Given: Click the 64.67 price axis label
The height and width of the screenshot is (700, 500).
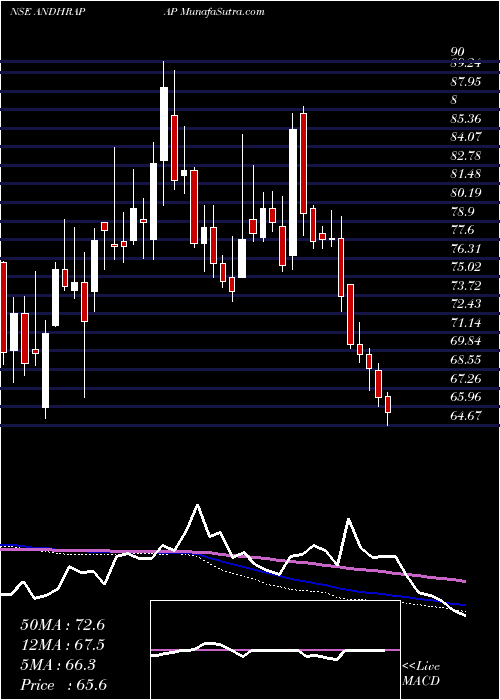Looking at the screenshot, I should point(466,416).
